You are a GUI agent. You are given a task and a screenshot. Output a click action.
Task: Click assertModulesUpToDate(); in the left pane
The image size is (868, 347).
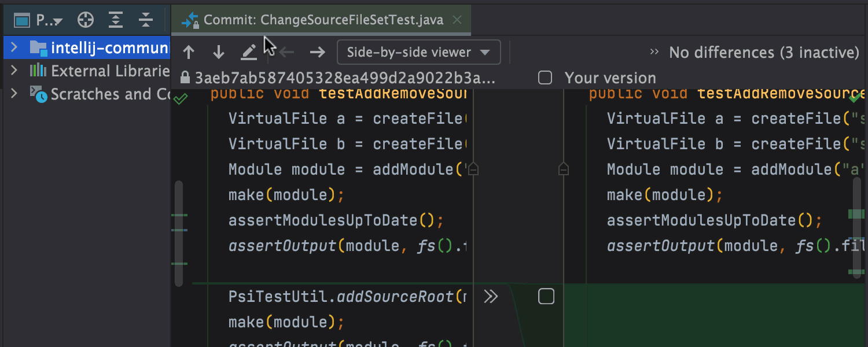[x=336, y=220]
